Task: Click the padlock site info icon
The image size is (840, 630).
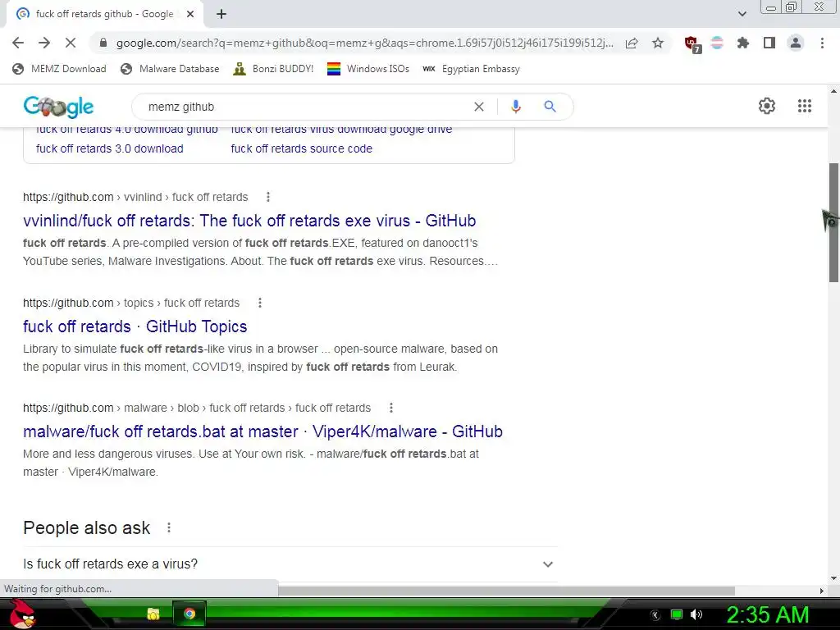Action: point(103,43)
